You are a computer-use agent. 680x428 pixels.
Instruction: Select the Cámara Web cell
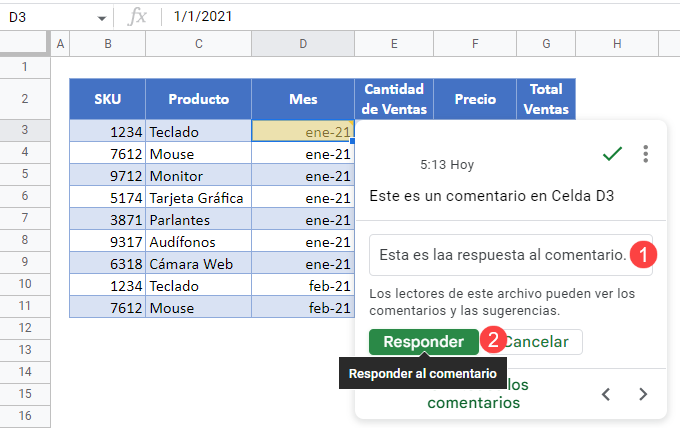(199, 263)
